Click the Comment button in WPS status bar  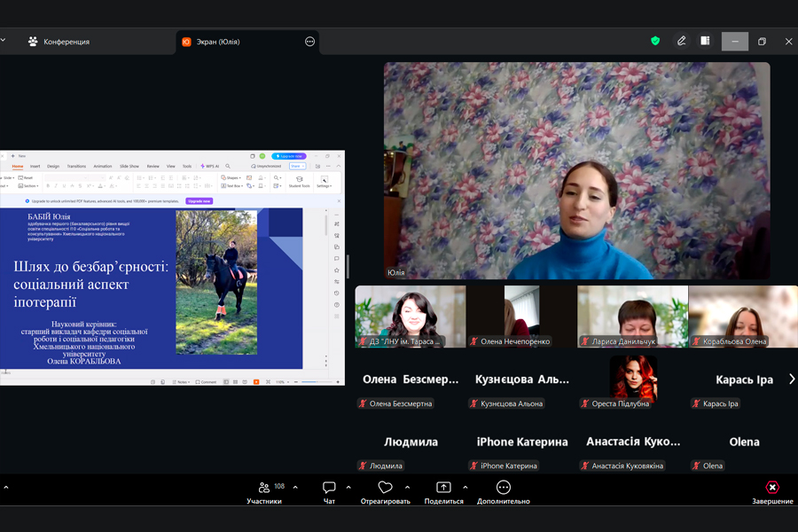[x=206, y=382]
